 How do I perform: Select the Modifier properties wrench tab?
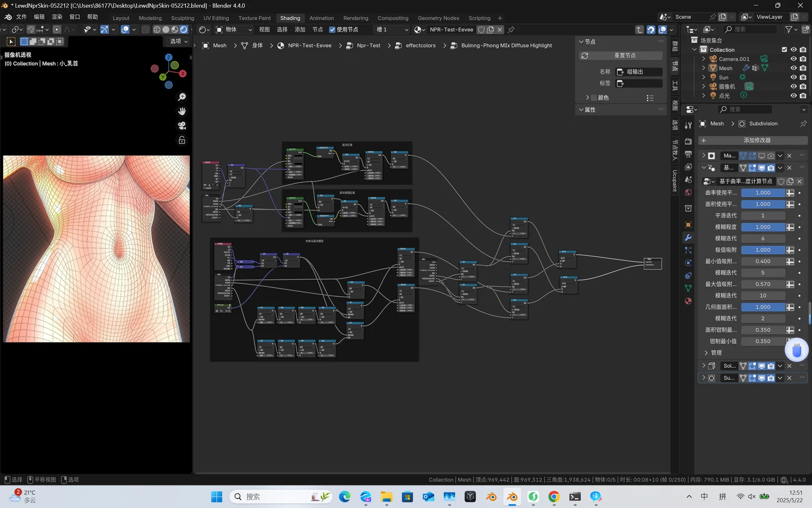(x=688, y=237)
